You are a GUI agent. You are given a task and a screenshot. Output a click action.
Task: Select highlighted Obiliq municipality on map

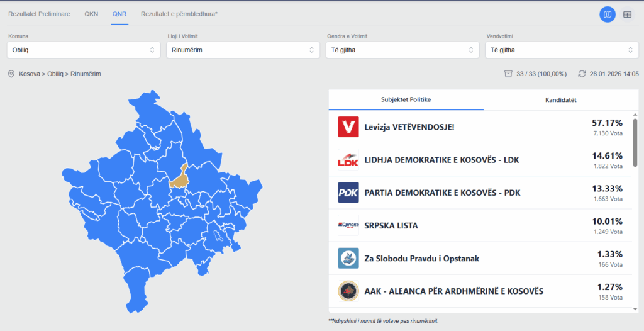(180, 178)
